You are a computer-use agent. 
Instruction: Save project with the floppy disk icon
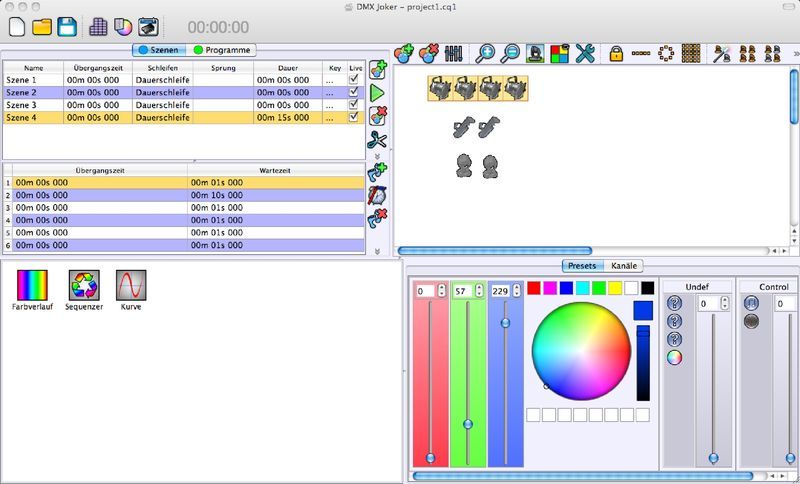67,27
